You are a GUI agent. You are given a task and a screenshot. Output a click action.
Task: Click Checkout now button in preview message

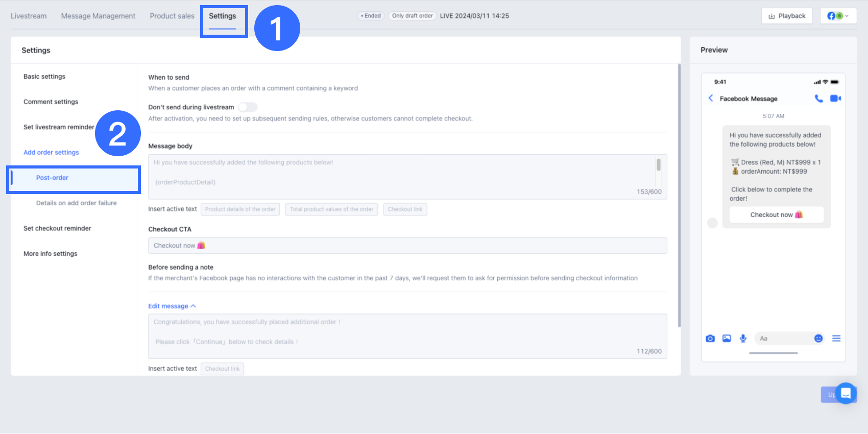tap(777, 215)
